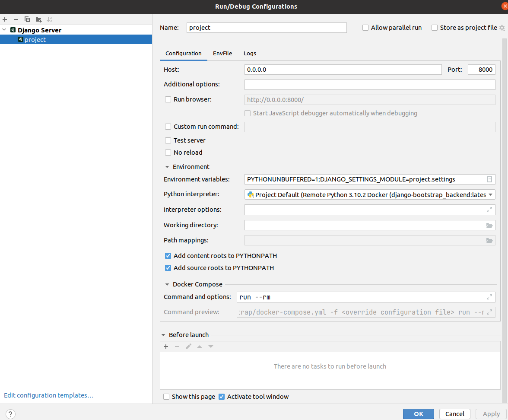Open the Logs tab
Viewport: 508px width, 420px height.
coord(250,54)
